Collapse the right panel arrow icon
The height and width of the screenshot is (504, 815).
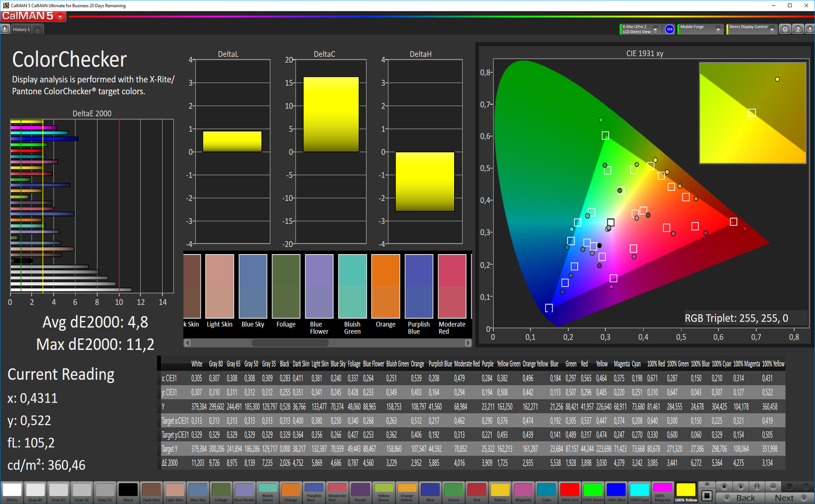(809, 29)
